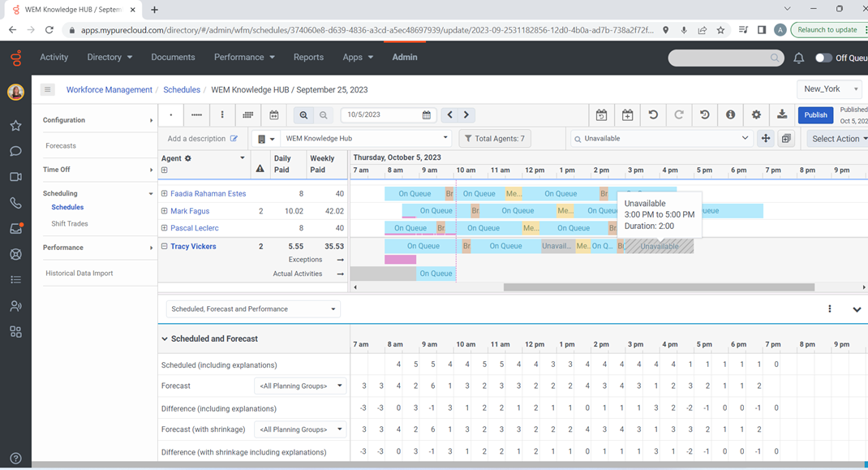Open the Performance menu in top navigation
The height and width of the screenshot is (470, 868).
coord(244,58)
